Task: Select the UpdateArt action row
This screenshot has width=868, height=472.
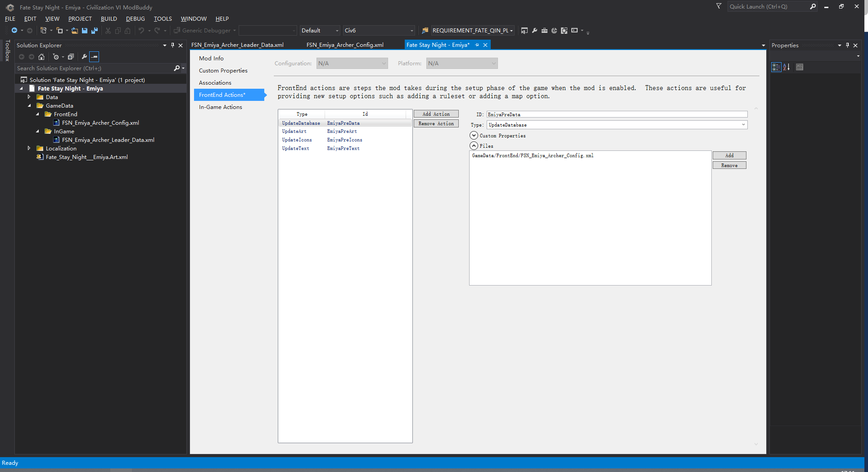Action: tap(345, 132)
